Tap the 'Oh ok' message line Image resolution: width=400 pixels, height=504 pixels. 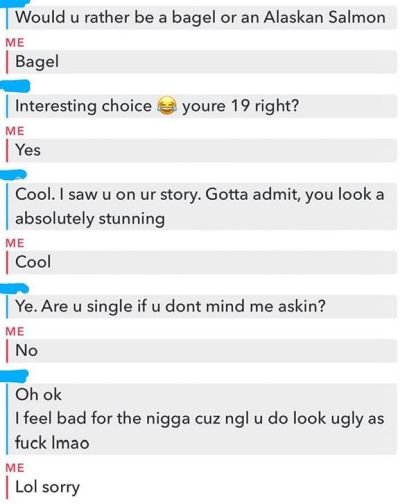coord(38,395)
